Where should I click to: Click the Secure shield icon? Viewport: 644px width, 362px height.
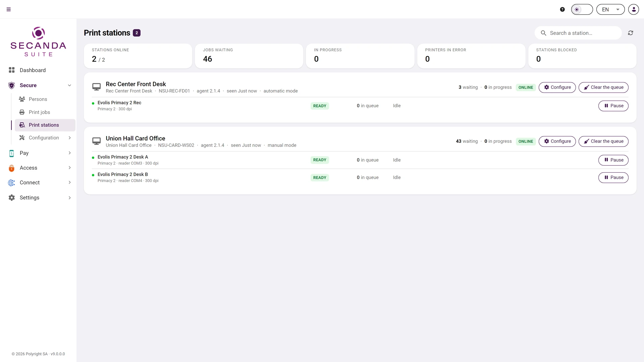(12, 85)
